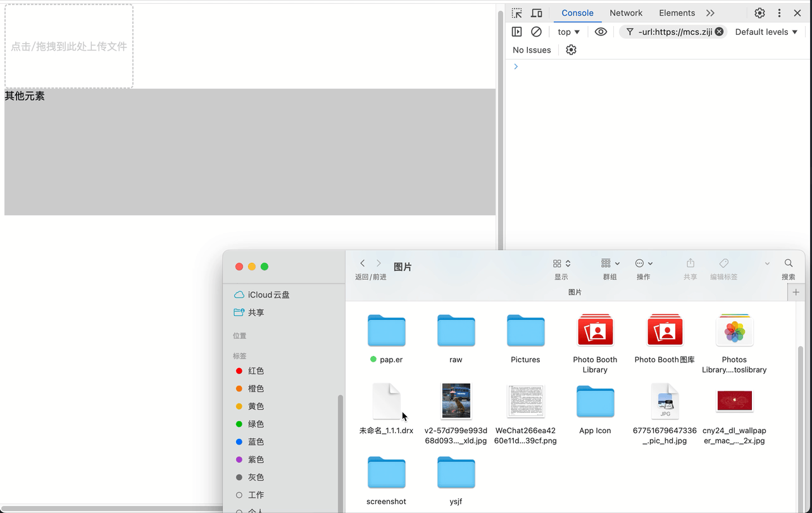Open the top execution context dropdown
Viewport: 812px width, 513px height.
click(x=567, y=32)
